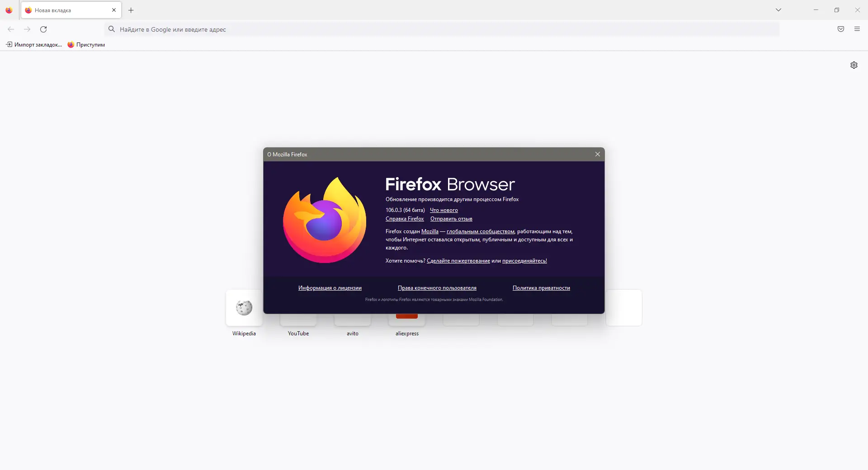Click Отправить отзыв link
The width and height of the screenshot is (868, 470).
coord(451,219)
